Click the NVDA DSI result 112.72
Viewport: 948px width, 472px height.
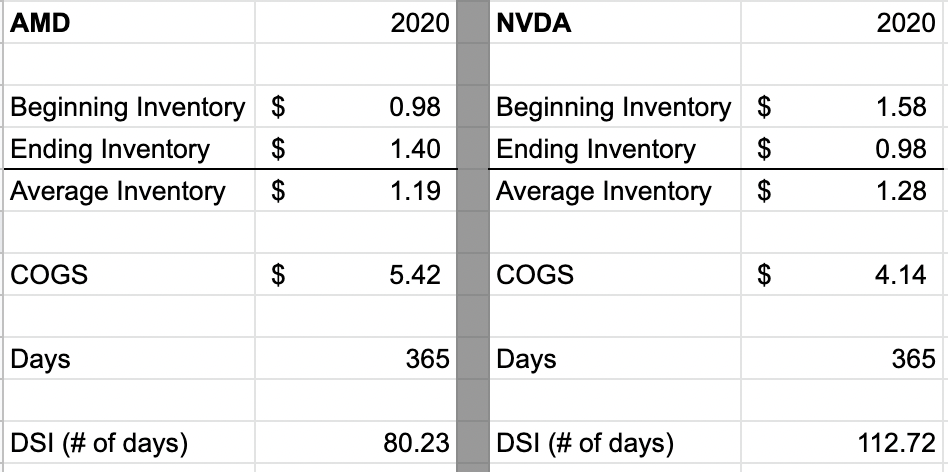coord(897,442)
